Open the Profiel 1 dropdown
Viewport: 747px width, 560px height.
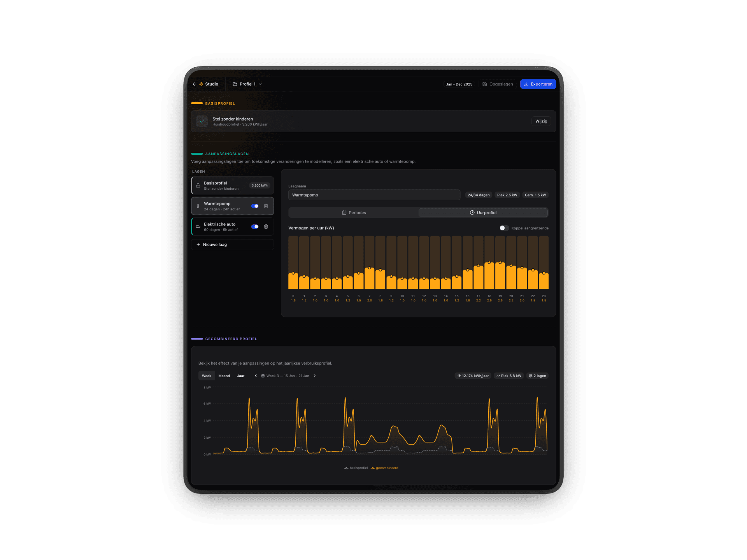coord(247,84)
